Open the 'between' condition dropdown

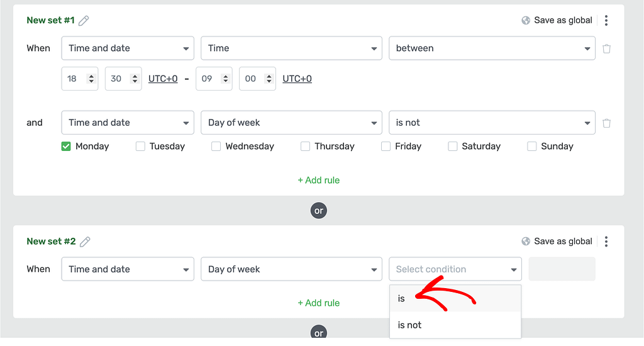(492, 48)
